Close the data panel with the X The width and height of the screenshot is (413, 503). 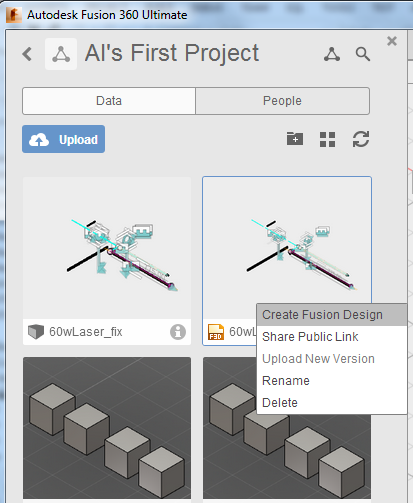click(392, 41)
